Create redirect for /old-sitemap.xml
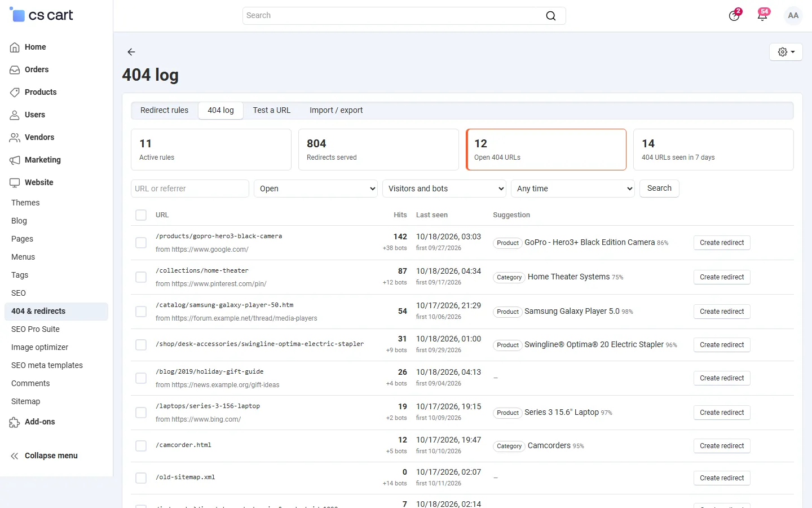 (722, 478)
